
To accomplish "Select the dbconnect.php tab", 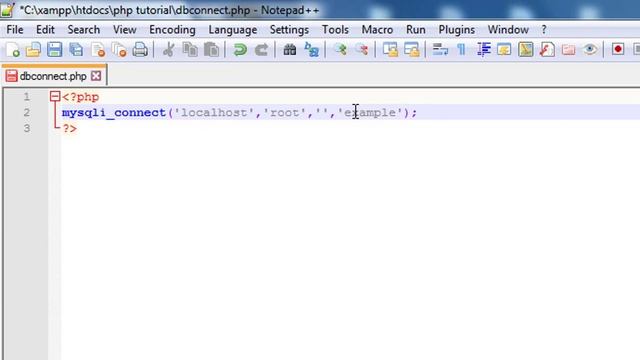I will tap(53, 76).
